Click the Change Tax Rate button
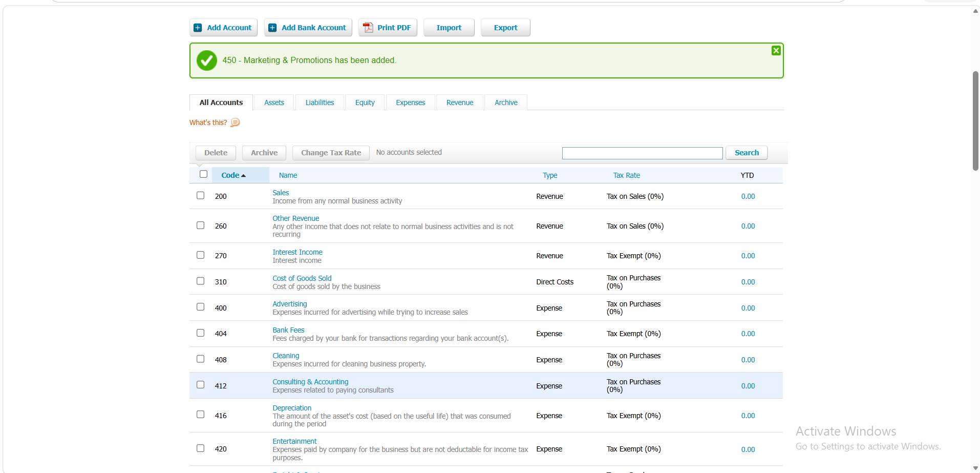Viewport: 980px width, 473px height. [331, 153]
